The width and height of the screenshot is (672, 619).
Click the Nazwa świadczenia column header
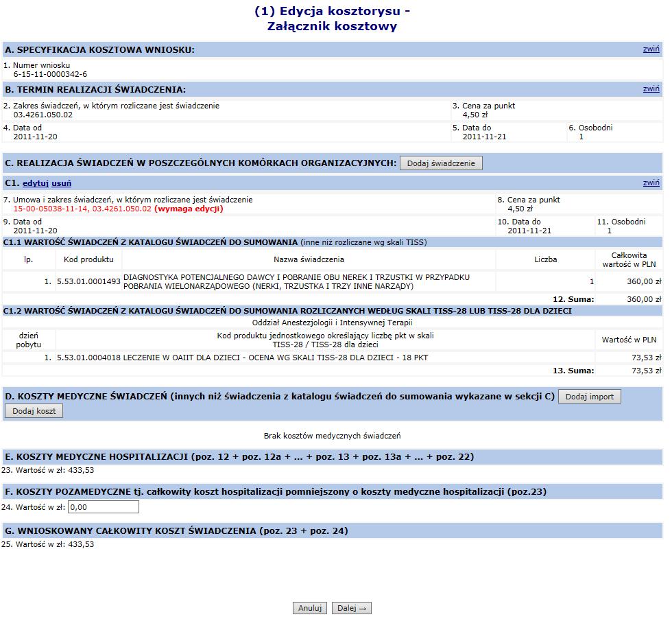click(309, 259)
